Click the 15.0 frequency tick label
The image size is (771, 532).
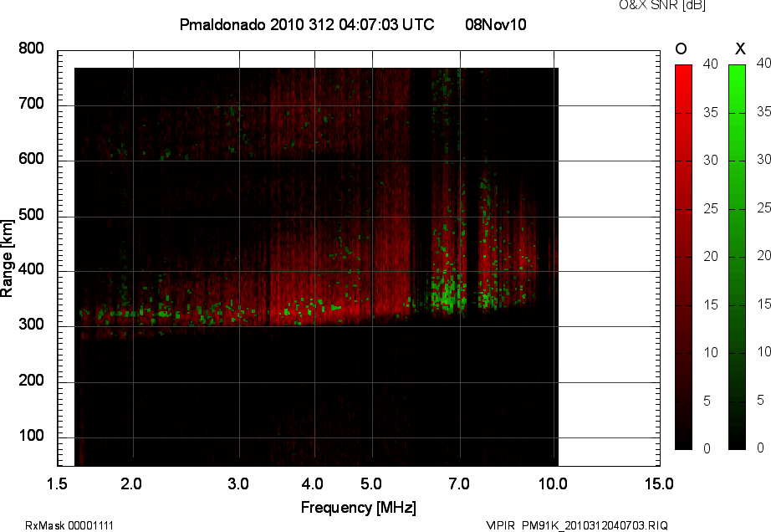660,483
